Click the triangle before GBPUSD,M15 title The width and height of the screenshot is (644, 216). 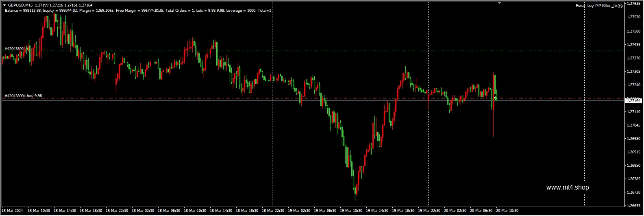tap(4, 5)
